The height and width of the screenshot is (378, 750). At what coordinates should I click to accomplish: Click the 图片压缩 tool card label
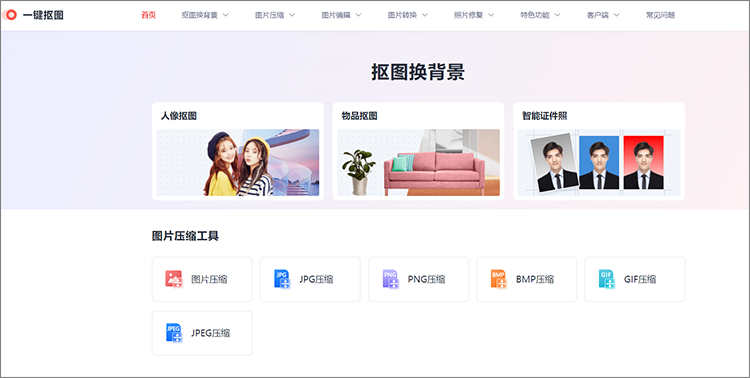point(209,279)
